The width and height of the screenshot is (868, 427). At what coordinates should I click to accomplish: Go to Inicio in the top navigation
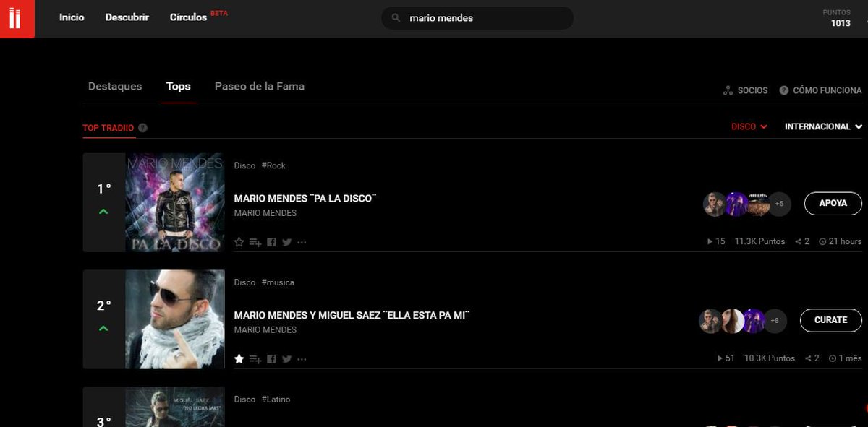(72, 17)
